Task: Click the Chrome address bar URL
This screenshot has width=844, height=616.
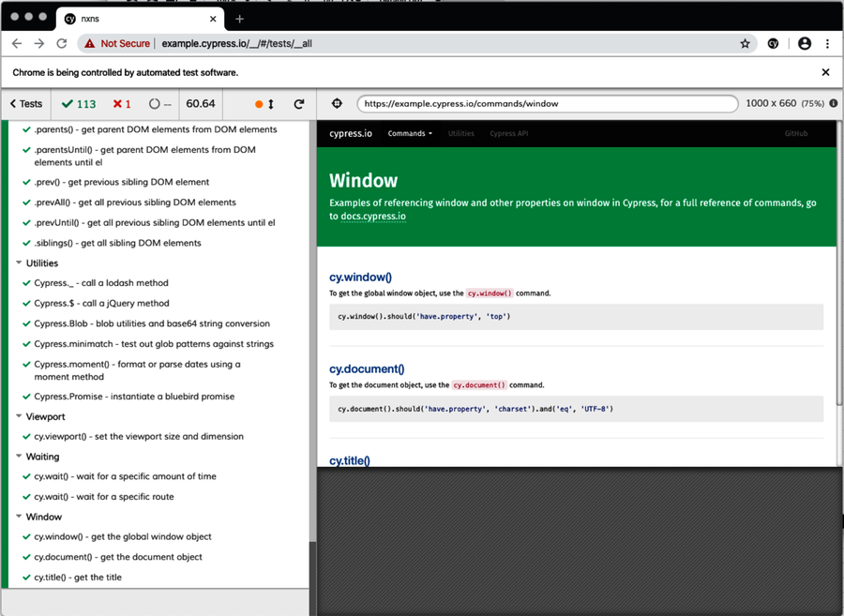Action: 237,43
